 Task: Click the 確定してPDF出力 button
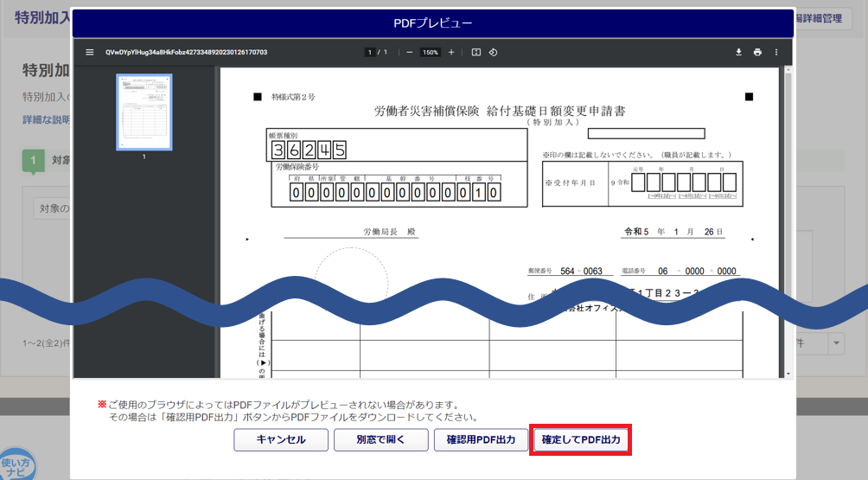tap(581, 440)
